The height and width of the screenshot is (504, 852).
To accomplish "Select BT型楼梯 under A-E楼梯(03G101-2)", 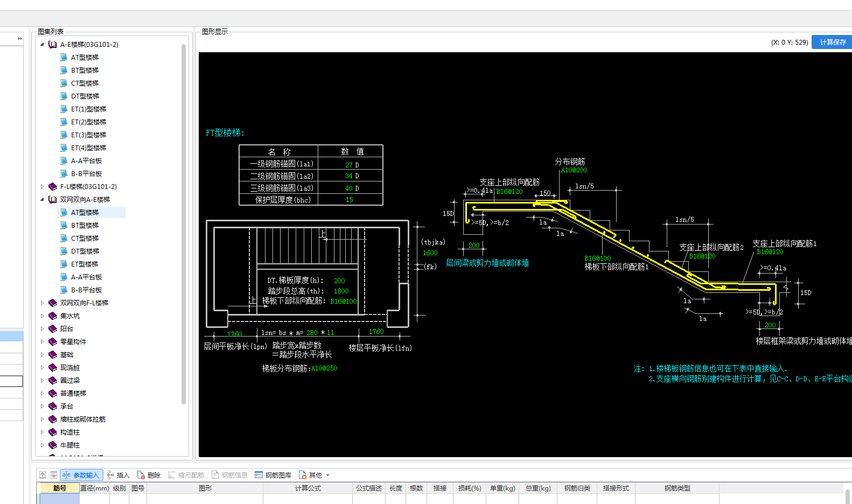I will pyautogui.click(x=85, y=71).
